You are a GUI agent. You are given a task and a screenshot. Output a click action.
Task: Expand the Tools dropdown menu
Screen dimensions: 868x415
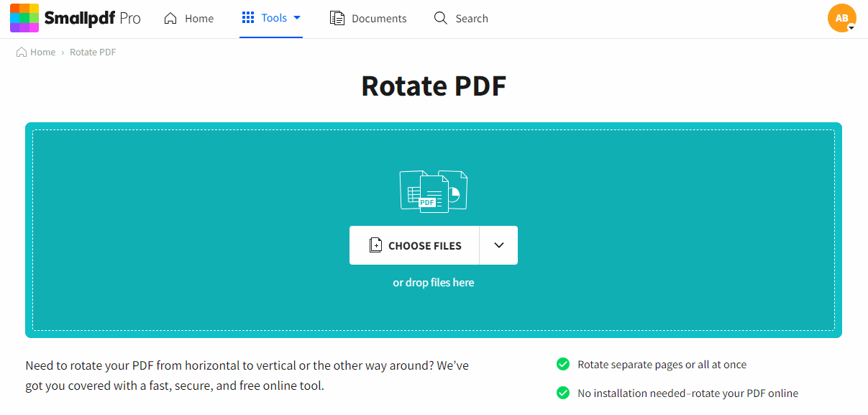pyautogui.click(x=296, y=18)
